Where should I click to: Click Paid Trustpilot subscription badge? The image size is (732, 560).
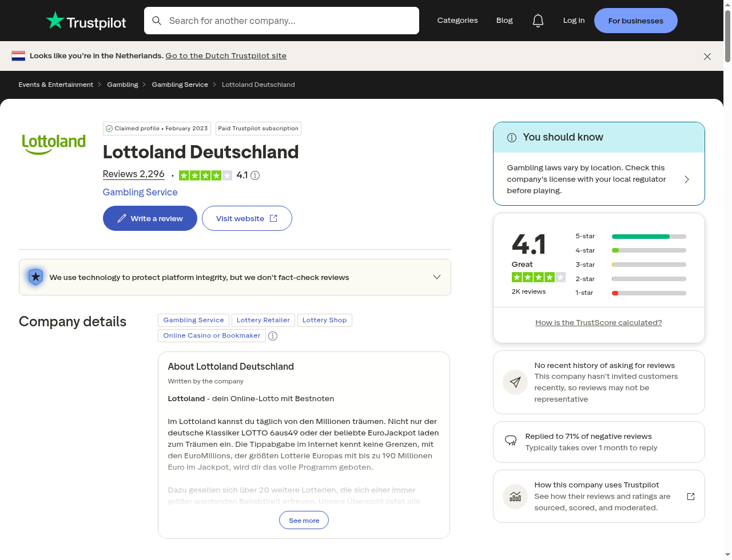coord(258,129)
